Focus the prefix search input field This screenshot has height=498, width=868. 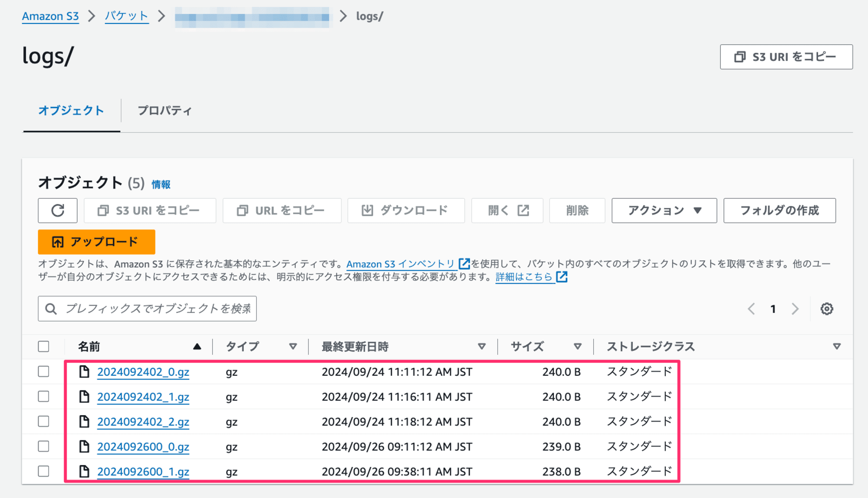(x=147, y=308)
